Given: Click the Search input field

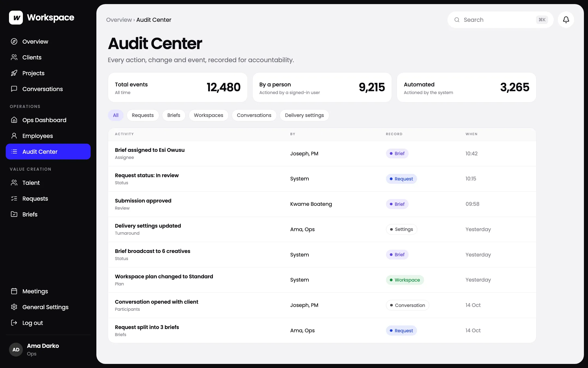Looking at the screenshot, I should tap(500, 20).
